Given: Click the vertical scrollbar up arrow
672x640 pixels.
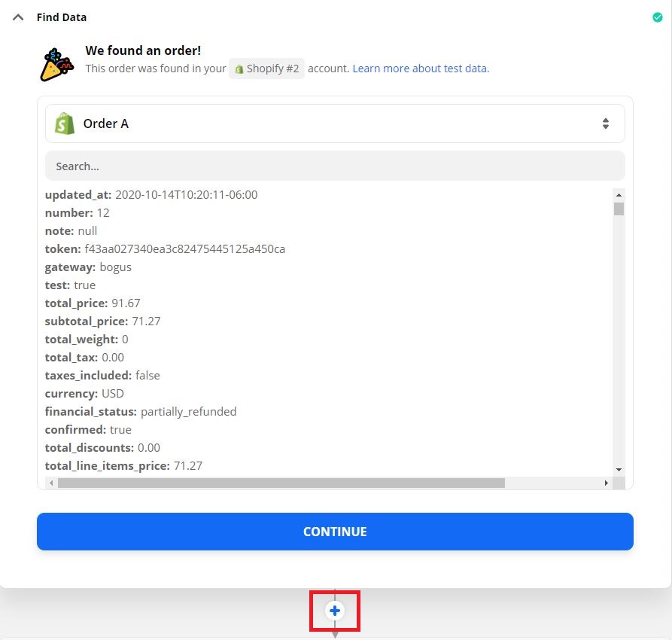Looking at the screenshot, I should tap(619, 195).
